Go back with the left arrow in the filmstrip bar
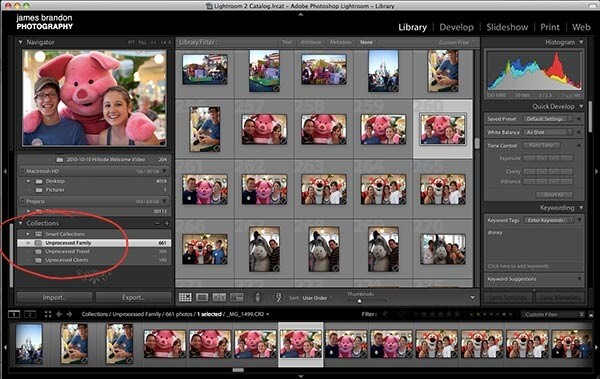 (59, 314)
